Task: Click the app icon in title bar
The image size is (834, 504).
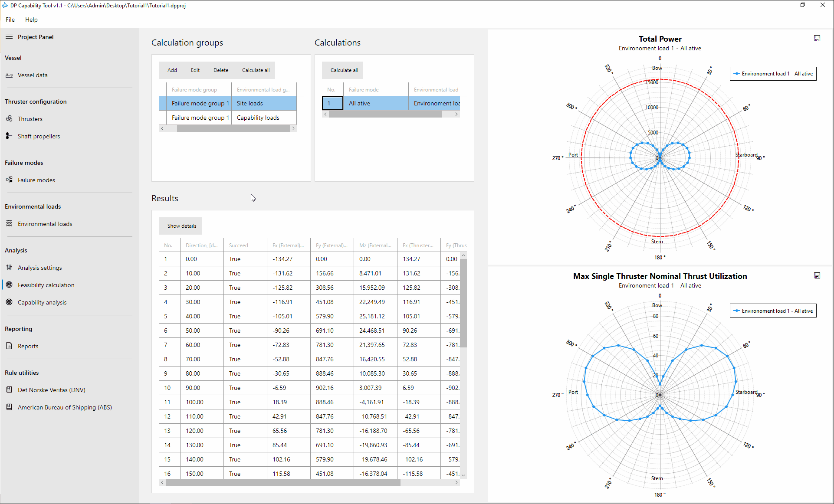Action: tap(5, 5)
